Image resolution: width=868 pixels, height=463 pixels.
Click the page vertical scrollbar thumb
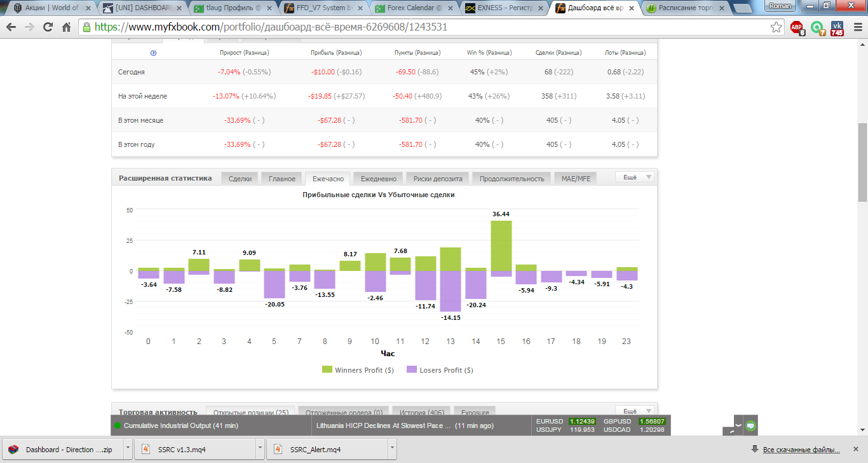tap(862, 162)
